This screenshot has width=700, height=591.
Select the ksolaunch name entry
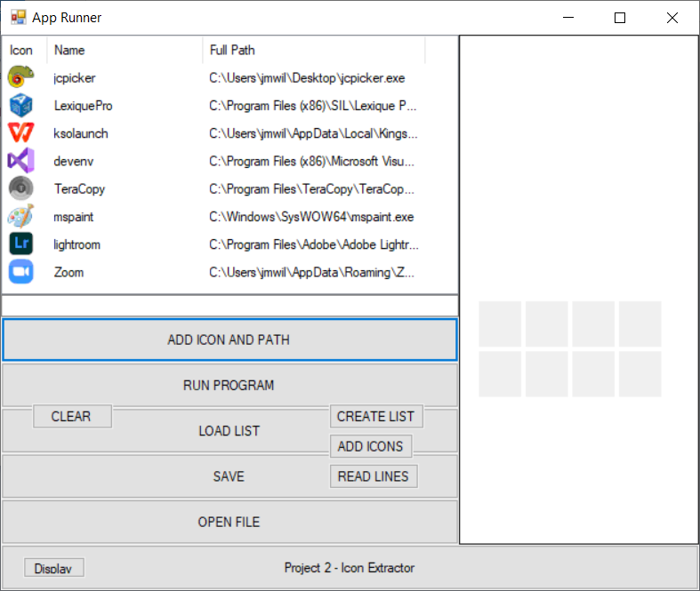click(81, 133)
